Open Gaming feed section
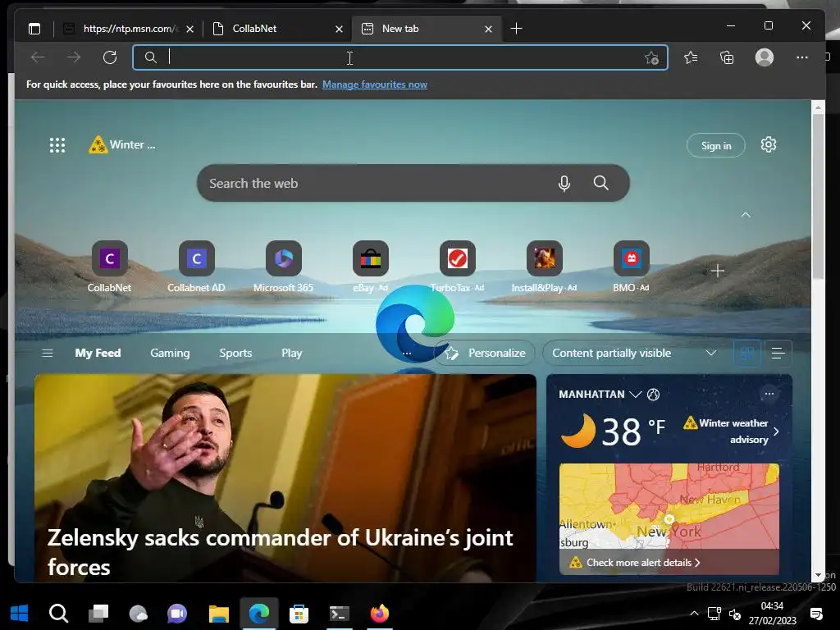840x630 pixels. click(170, 353)
